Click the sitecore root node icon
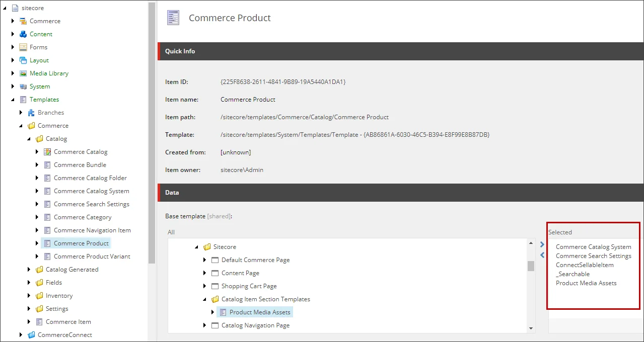 point(15,8)
